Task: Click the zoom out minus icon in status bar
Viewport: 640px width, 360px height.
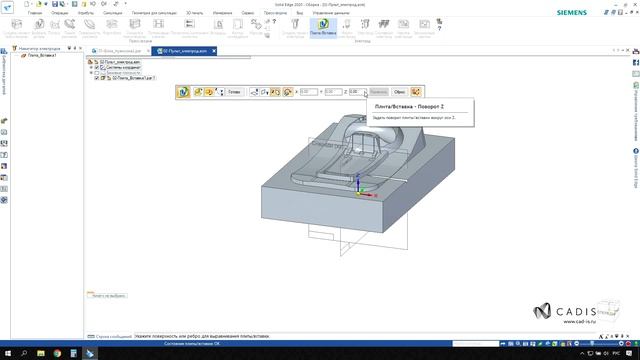Action: click(576, 344)
